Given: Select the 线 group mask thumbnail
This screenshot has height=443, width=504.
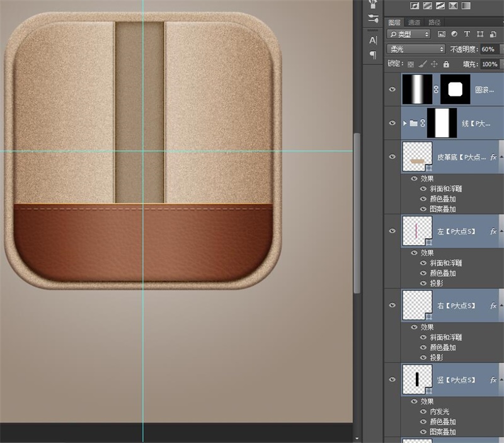Looking at the screenshot, I should click(x=442, y=123).
